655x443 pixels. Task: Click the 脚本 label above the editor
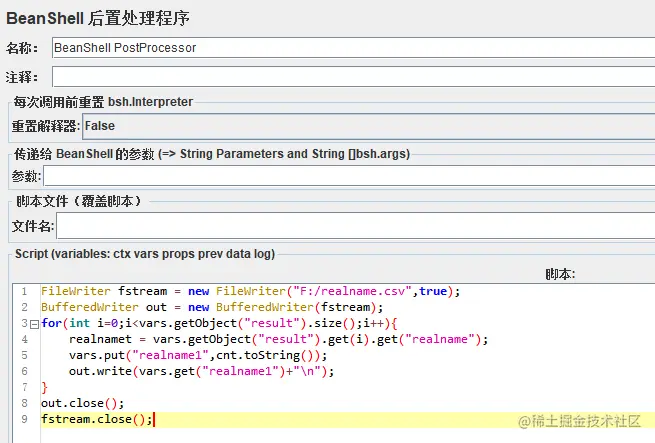560,274
